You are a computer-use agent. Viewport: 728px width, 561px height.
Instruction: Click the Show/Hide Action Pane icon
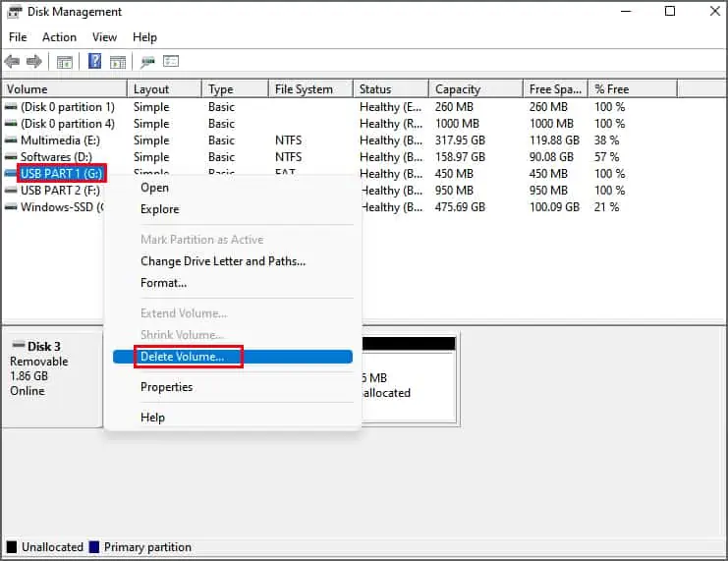coord(117,62)
